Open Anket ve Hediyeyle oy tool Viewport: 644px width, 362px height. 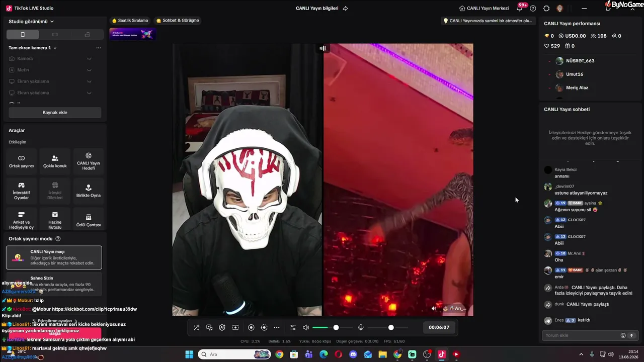pos(21,220)
